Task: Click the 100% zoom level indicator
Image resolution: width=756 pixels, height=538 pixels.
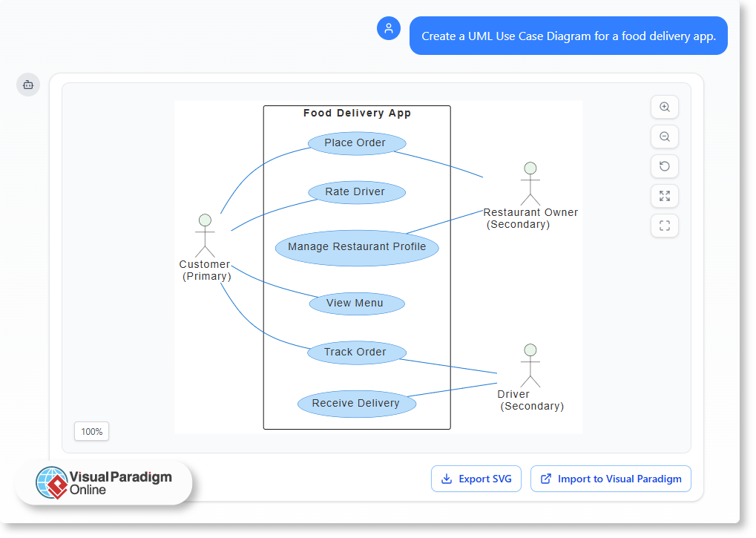Action: (91, 431)
